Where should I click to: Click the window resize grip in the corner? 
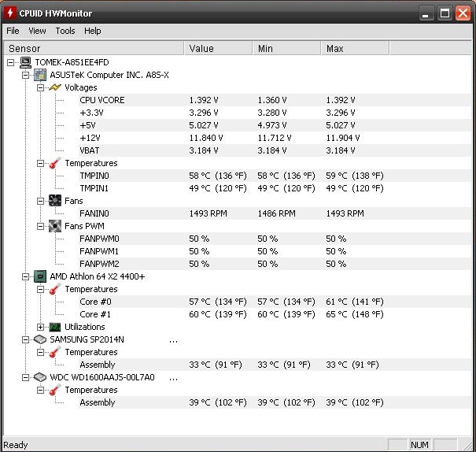coord(467,446)
